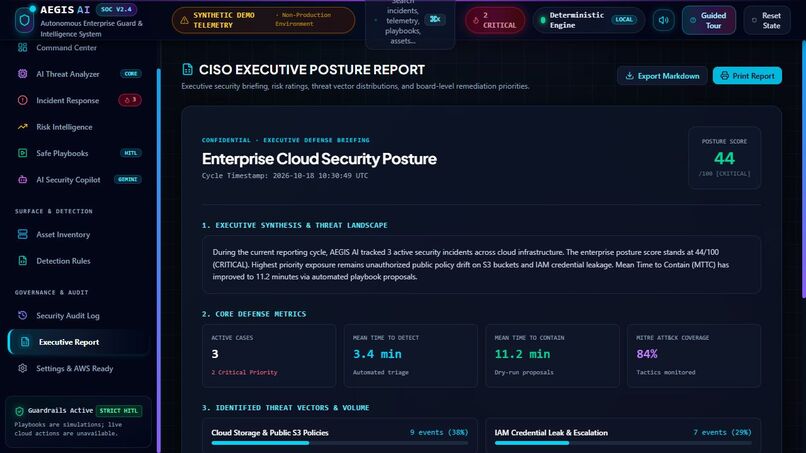Select the Executive Report menu item

(78, 342)
